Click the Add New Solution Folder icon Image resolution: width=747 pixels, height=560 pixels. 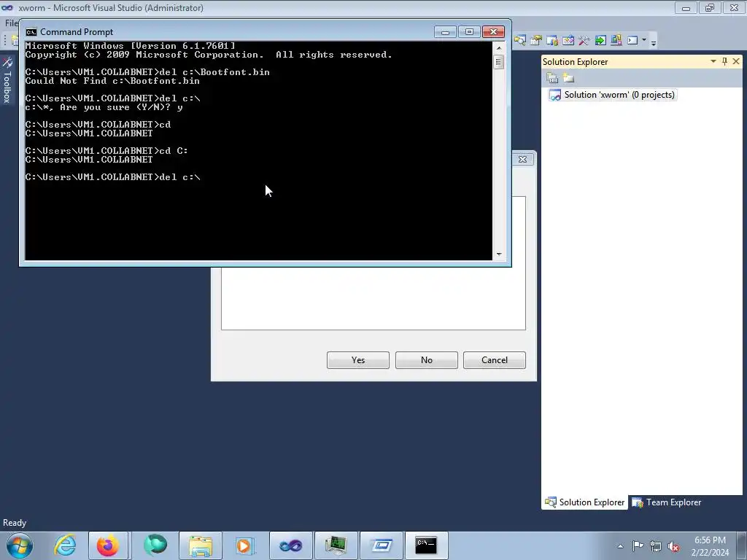pos(568,77)
